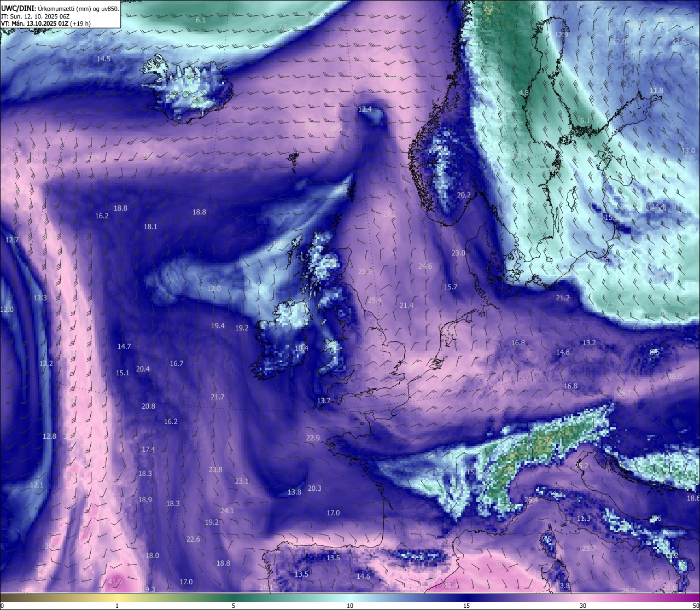
Task: Click the 11.8 value over Finland
Action: click(x=656, y=90)
